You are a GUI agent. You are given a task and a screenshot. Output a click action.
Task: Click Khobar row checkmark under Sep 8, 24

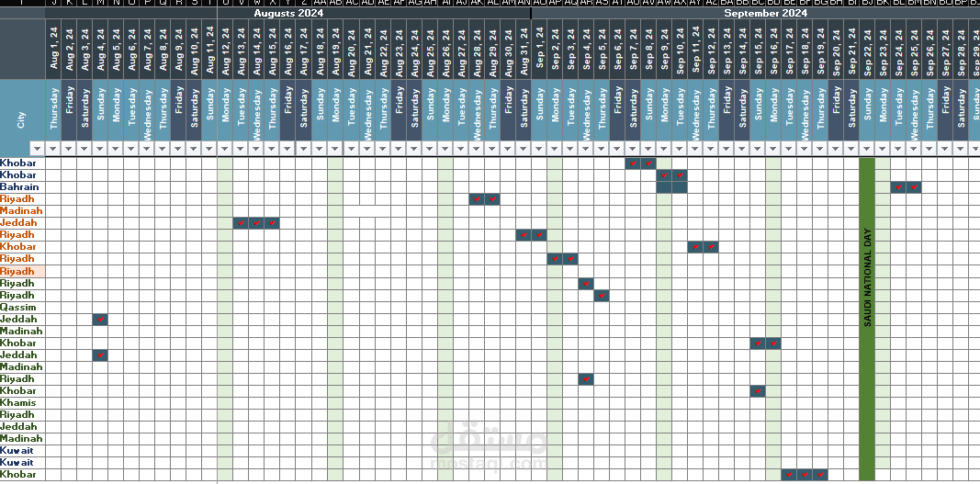coord(648,163)
